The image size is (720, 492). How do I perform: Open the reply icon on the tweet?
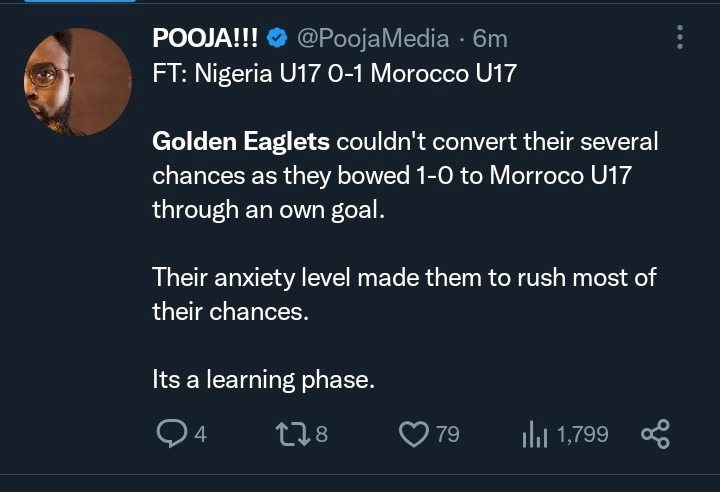click(x=173, y=433)
